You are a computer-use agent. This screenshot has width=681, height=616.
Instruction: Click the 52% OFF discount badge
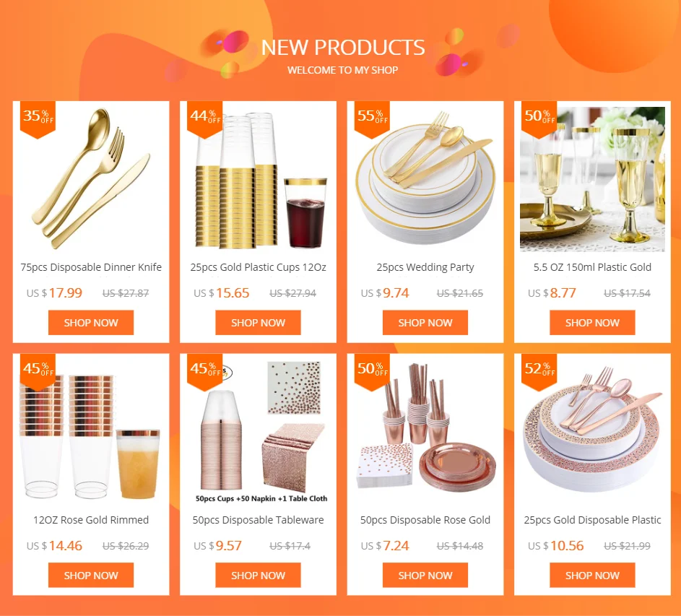click(539, 372)
